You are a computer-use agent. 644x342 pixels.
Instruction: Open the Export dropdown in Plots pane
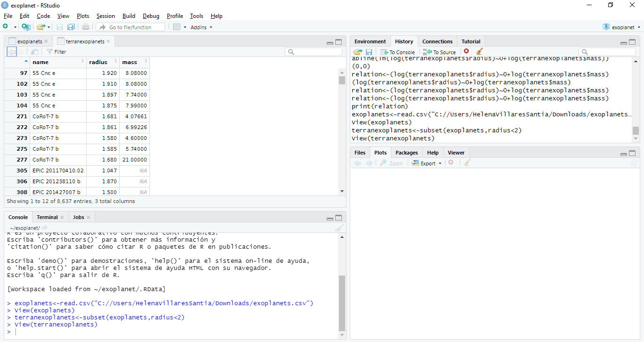[x=427, y=163]
